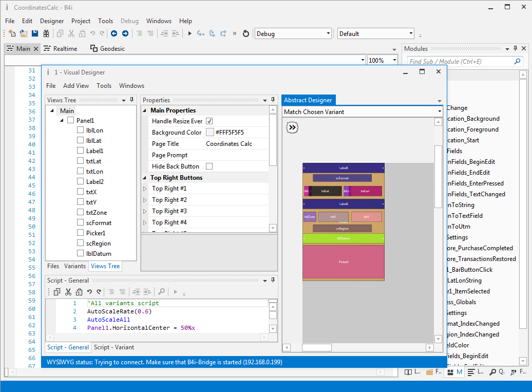Click the double-arrow button in Abstract Designer
532x392 pixels.
(x=292, y=127)
